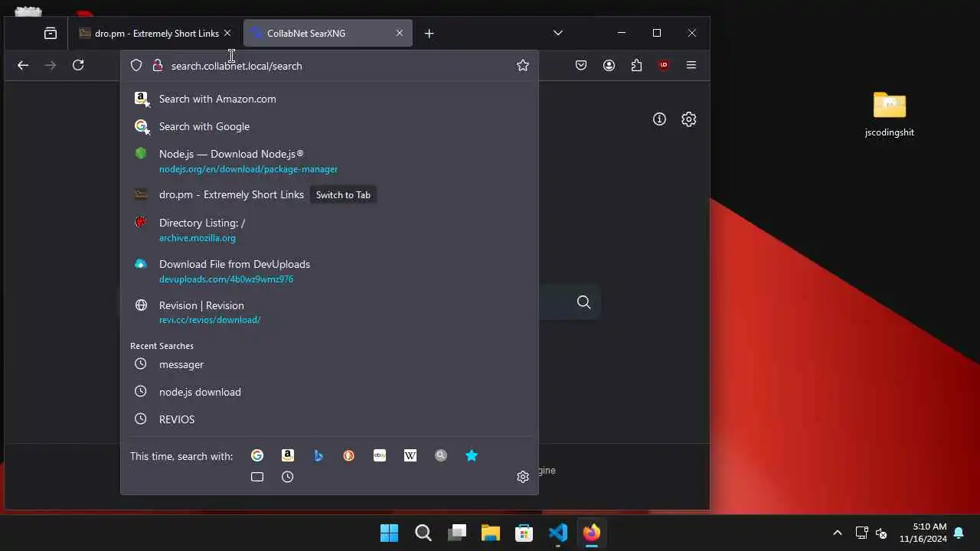This screenshot has height=551, width=980.
Task: Open Microsoft Store from taskbar
Action: [x=524, y=533]
